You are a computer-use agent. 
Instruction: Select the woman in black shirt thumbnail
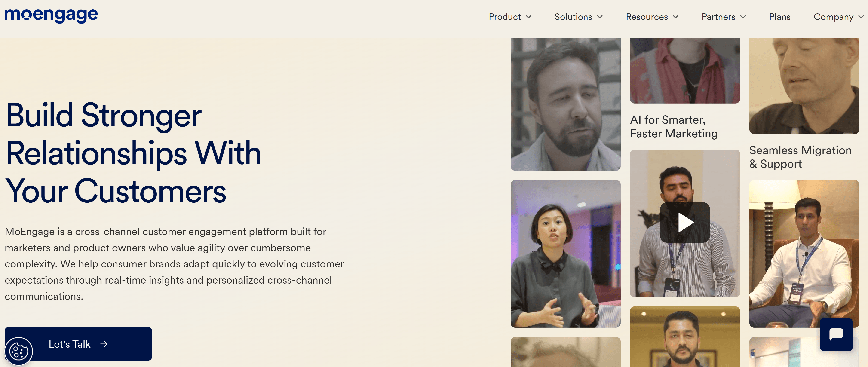[565, 254]
